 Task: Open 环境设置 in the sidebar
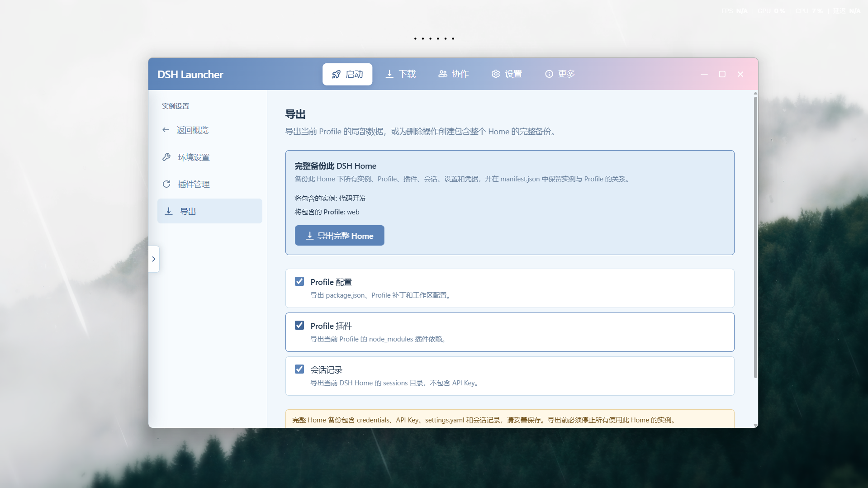point(210,157)
